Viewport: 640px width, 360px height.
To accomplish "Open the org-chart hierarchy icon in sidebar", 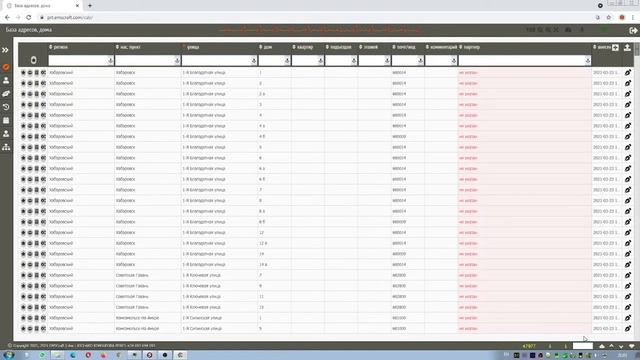I will 6,147.
